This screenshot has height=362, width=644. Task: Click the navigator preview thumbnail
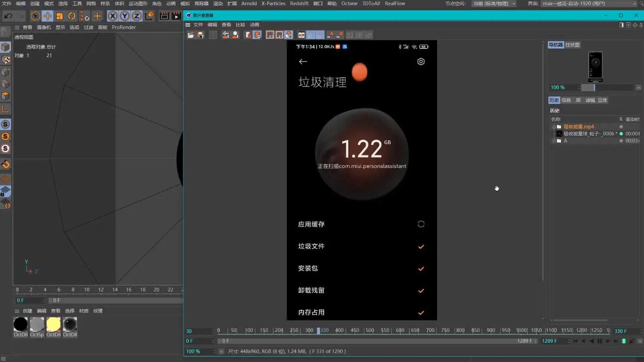click(x=595, y=67)
